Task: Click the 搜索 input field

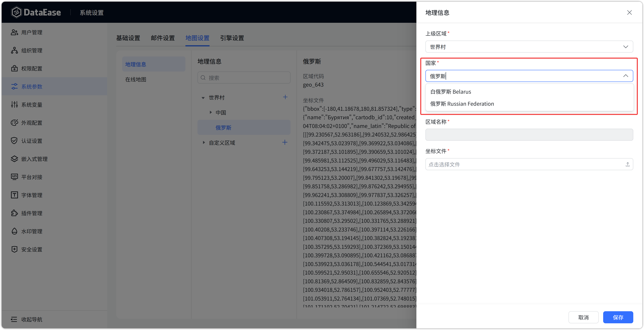Action: 244,78
